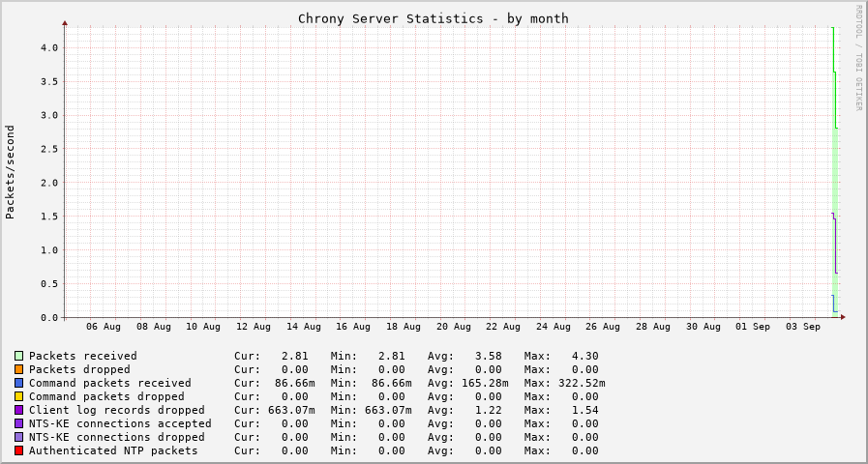Click the 1.5 y-axis tick label
868x464 pixels.
47,217
